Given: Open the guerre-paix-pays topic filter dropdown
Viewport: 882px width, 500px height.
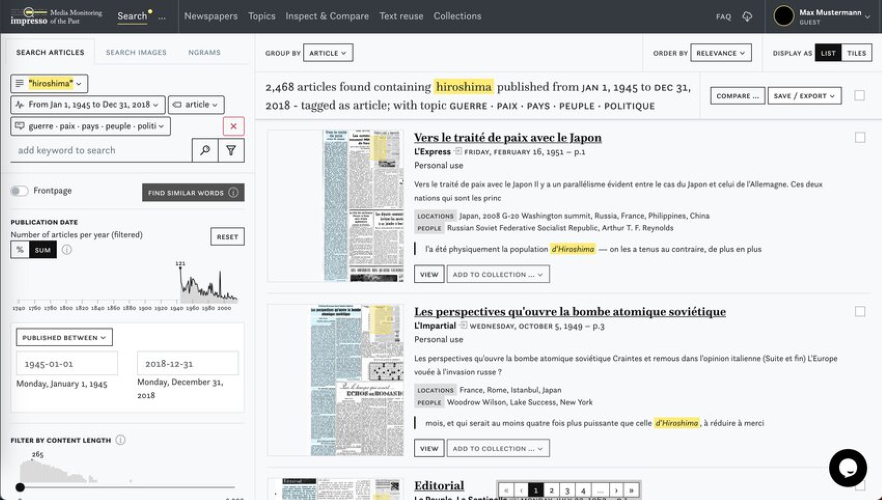Looking at the screenshot, I should point(90,126).
